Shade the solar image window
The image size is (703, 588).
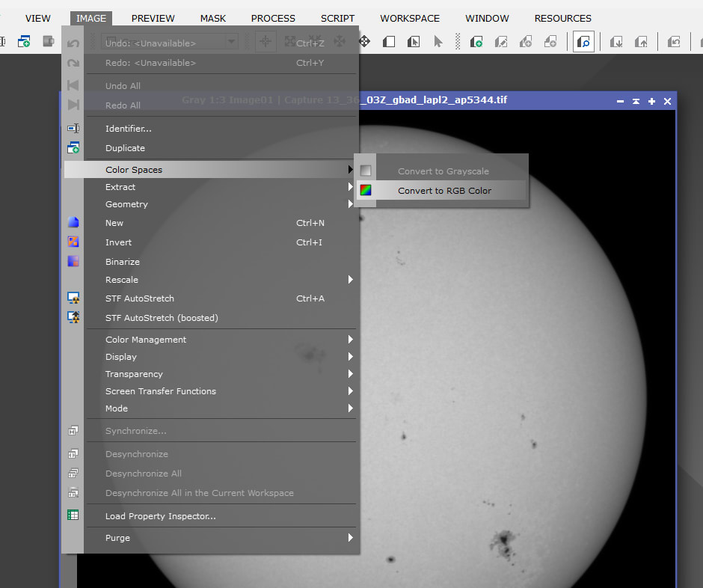click(636, 101)
